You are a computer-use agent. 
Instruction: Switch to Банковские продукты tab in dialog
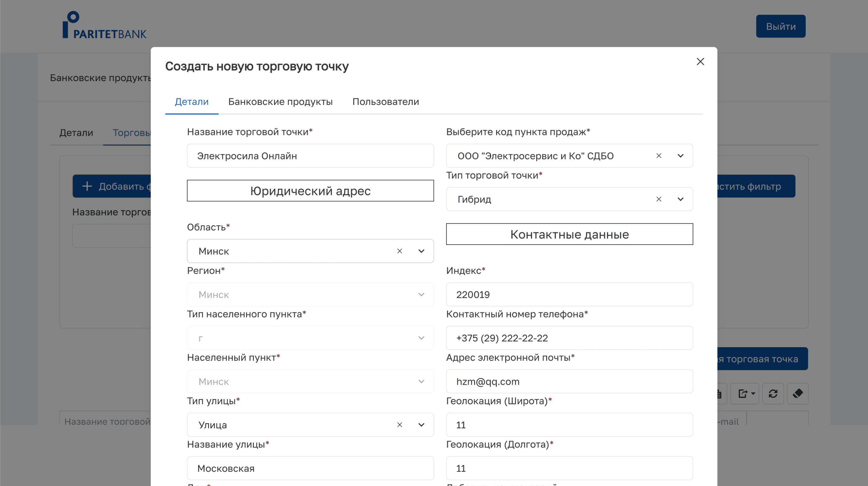[280, 102]
